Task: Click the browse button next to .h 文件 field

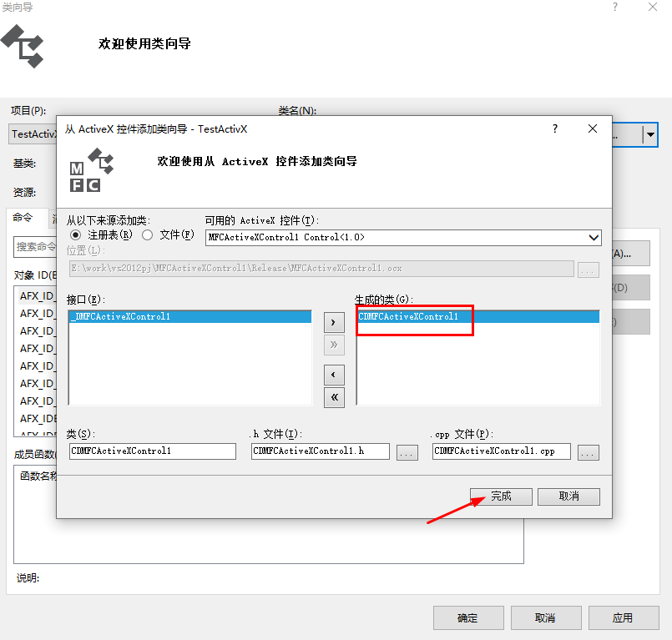Action: point(407,452)
